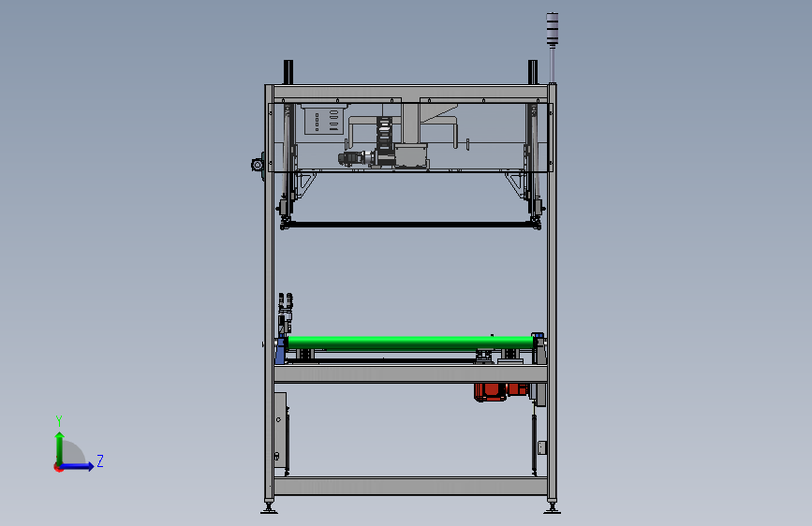Select the control panel box with switches
This screenshot has width=812, height=526.
[x=323, y=121]
